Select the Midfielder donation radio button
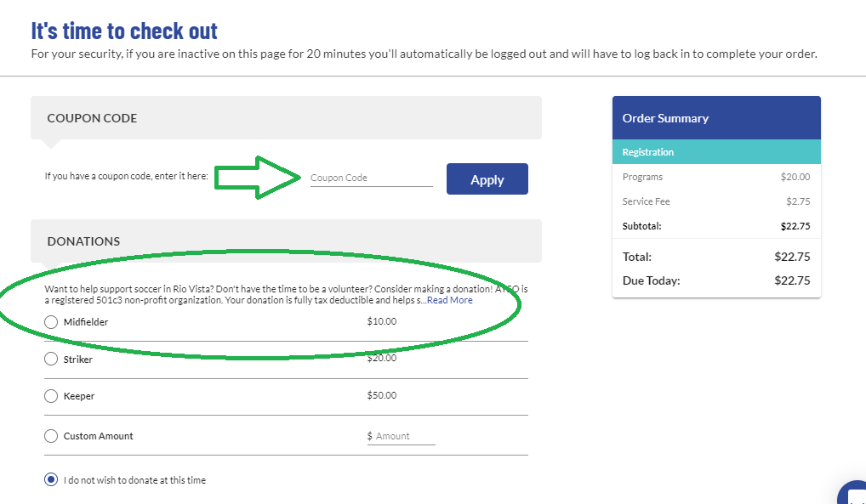The width and height of the screenshot is (866, 504). coord(51,322)
